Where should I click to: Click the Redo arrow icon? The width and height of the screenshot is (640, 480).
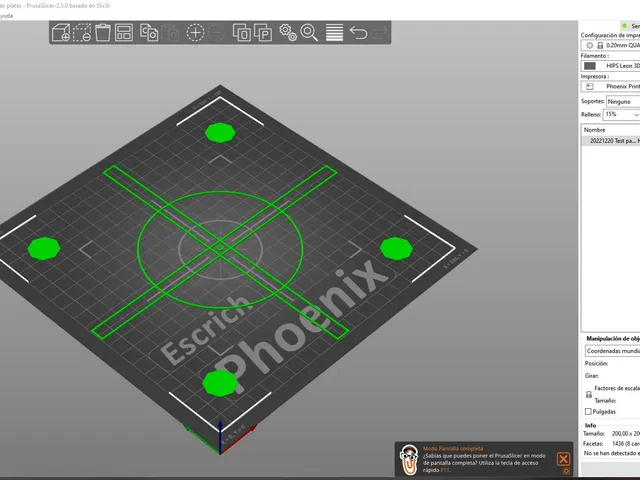point(380,33)
